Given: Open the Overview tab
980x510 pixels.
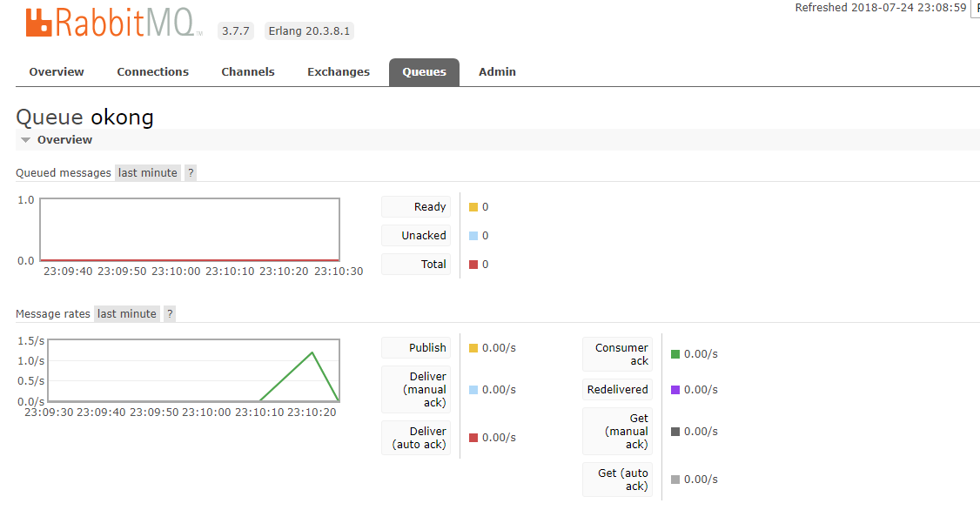Looking at the screenshot, I should (x=57, y=72).
